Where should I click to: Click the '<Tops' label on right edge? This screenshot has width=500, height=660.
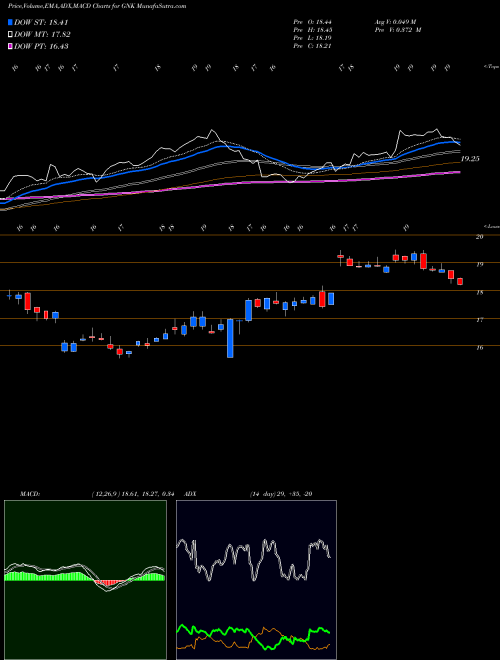click(x=491, y=67)
